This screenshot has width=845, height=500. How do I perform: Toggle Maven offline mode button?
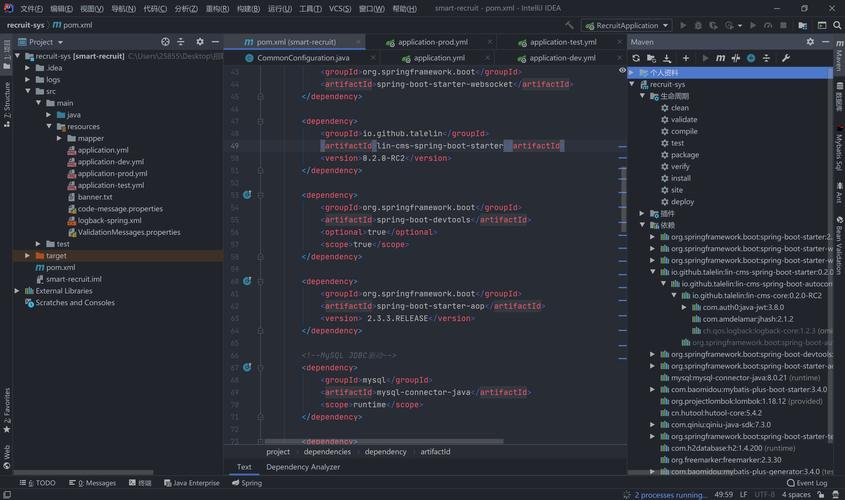click(x=736, y=58)
